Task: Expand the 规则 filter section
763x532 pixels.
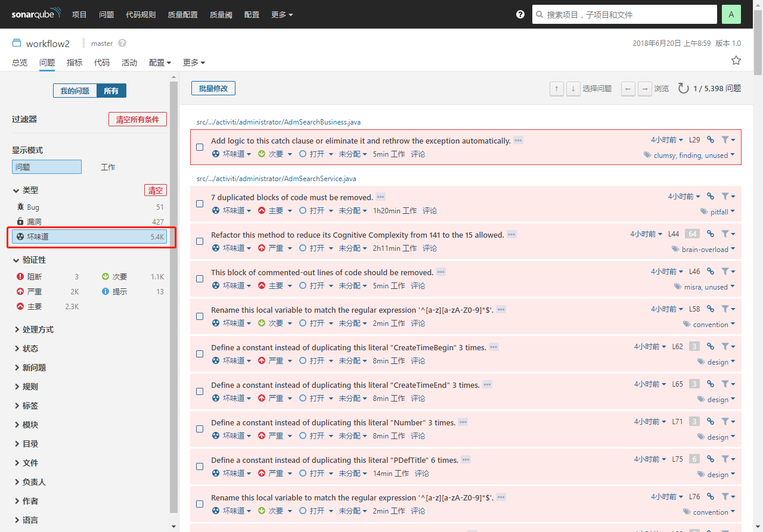Action: click(x=26, y=387)
